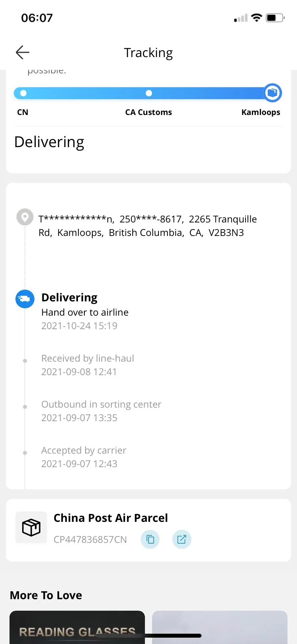Screen dimensions: 297x644
Task: Tap the CA Customs midpoint dot
Action: click(x=149, y=93)
